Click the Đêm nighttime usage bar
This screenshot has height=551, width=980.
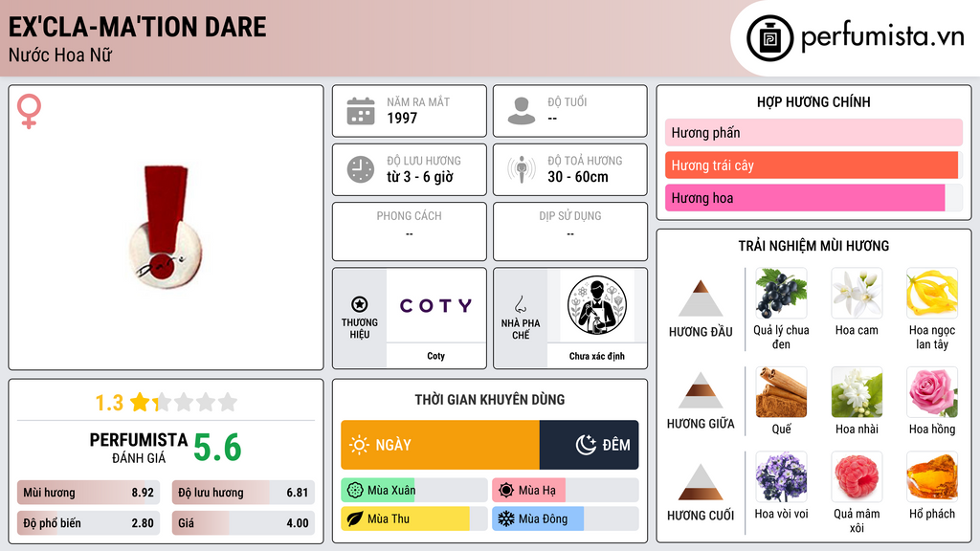(589, 445)
